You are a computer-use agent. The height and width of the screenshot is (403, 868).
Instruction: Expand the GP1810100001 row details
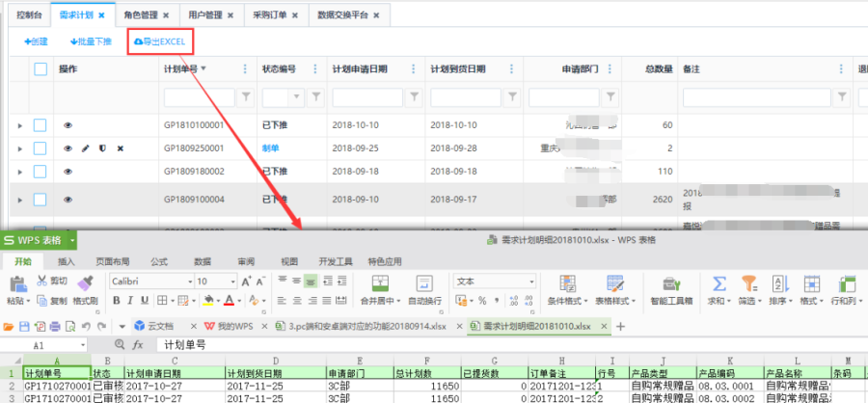click(19, 125)
